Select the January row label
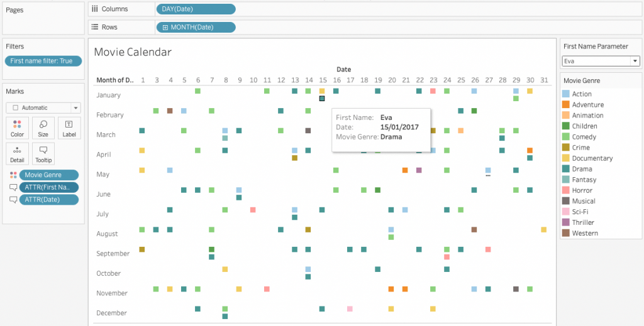This screenshot has height=326, width=644. pyautogui.click(x=108, y=95)
